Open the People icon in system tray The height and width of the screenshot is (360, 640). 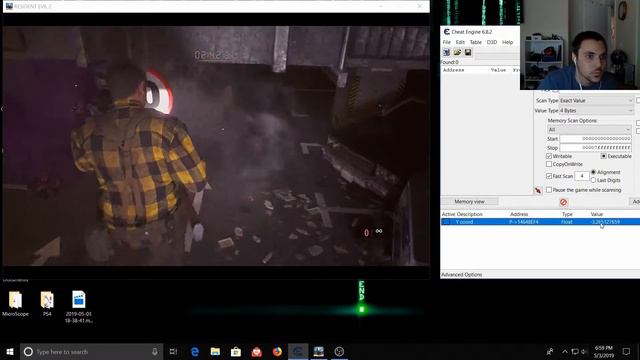tap(550, 351)
